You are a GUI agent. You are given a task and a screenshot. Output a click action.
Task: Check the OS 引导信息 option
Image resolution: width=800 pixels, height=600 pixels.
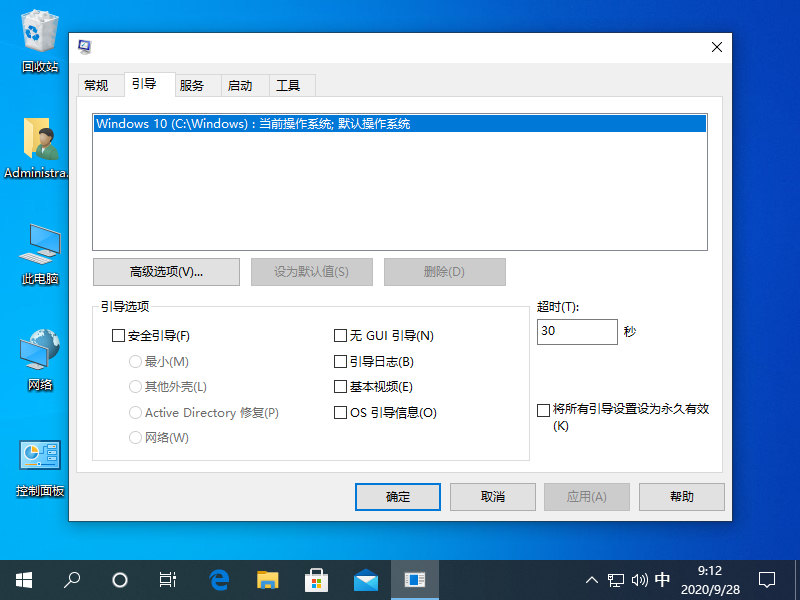(340, 412)
